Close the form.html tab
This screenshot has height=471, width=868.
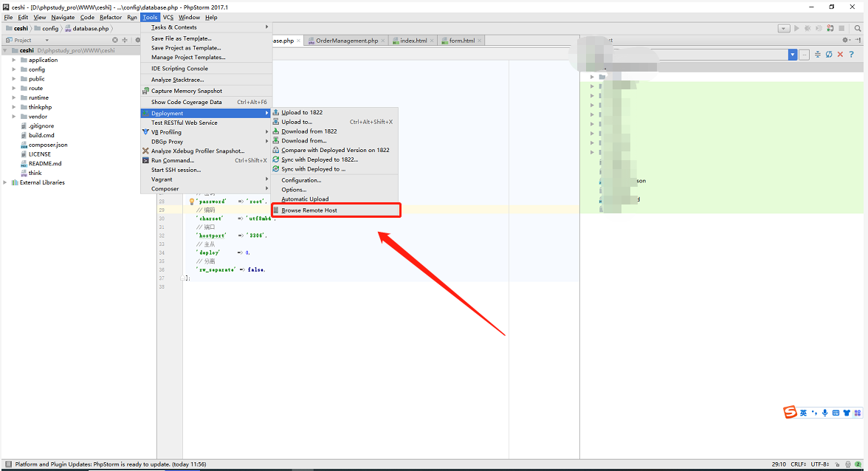tap(480, 41)
